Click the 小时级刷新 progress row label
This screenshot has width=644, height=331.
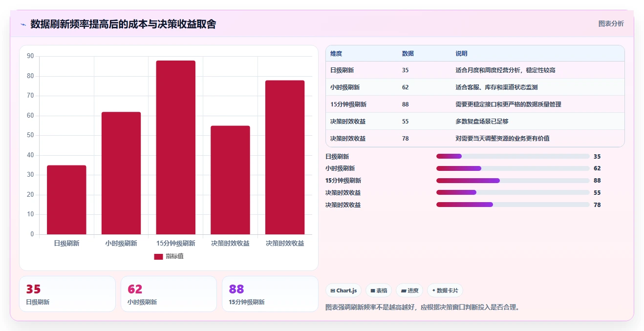(x=340, y=168)
